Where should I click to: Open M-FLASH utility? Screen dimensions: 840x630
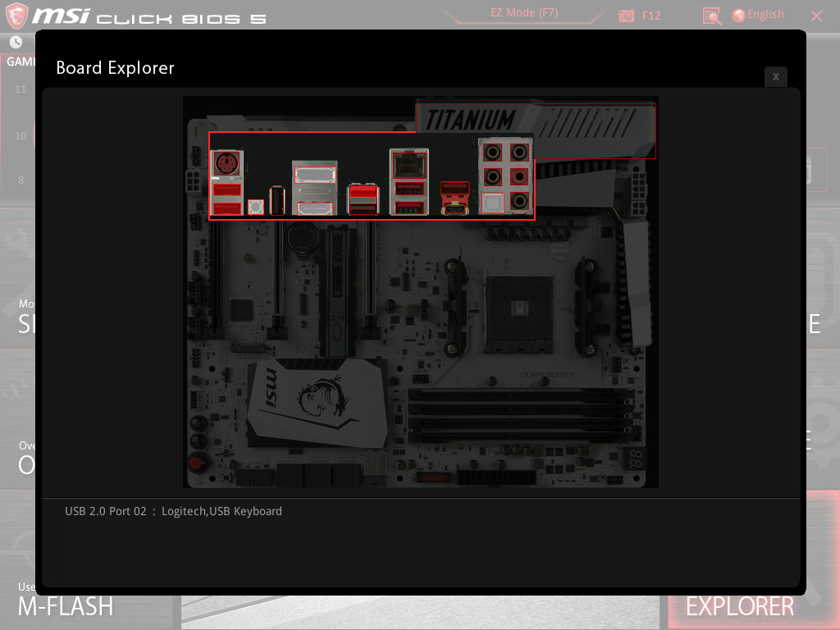coord(66,606)
